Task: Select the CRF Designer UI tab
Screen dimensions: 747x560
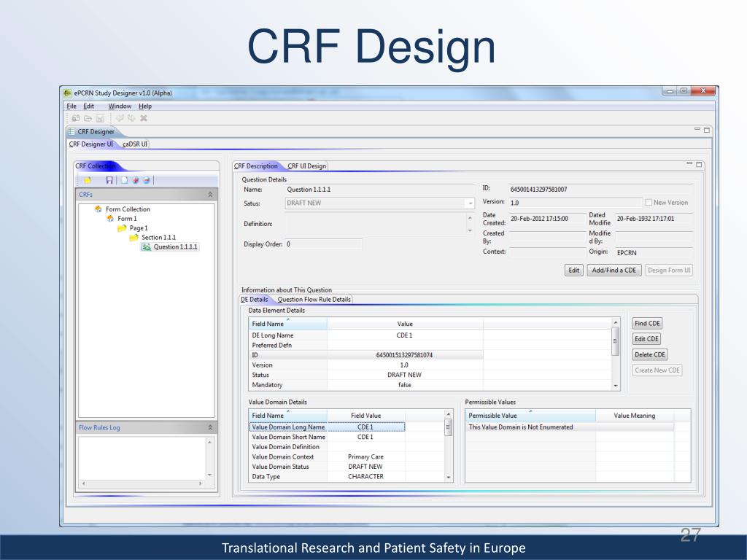Action: pyautogui.click(x=91, y=144)
